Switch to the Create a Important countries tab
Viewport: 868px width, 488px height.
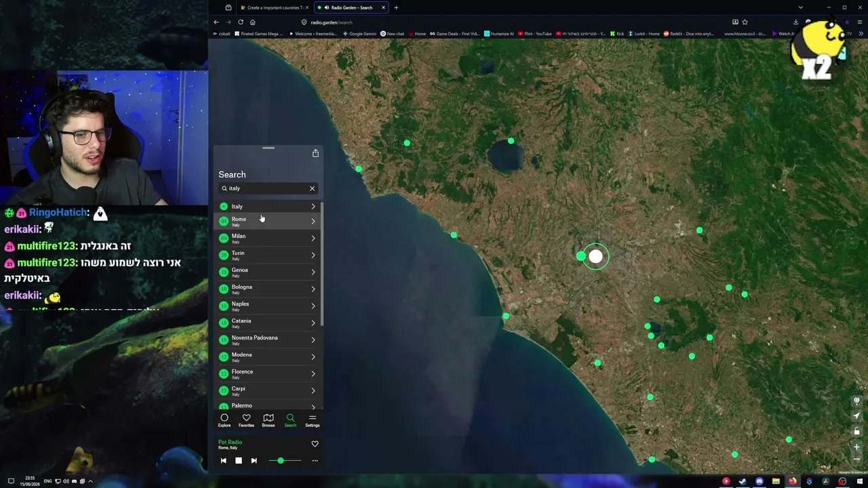pyautogui.click(x=273, y=7)
